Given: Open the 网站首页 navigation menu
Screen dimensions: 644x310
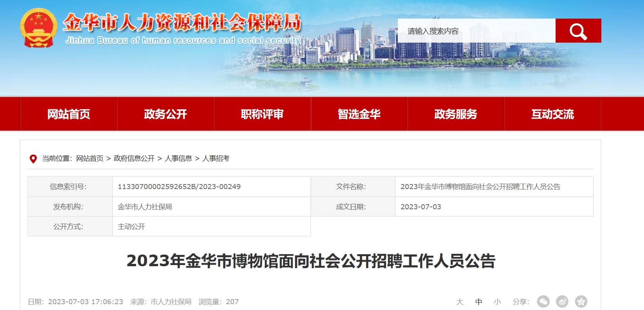Looking at the screenshot, I should (69, 114).
